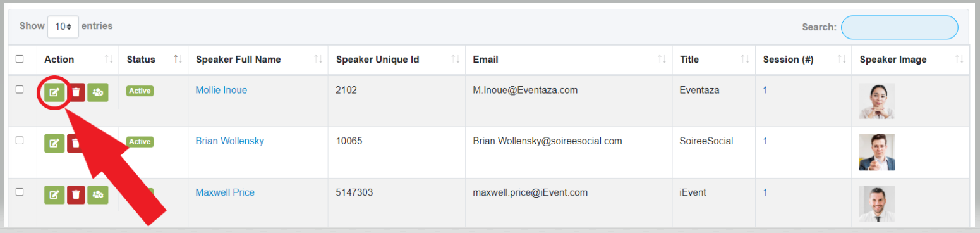Click delete icon for Mollie Inoue
Image resolution: width=980 pixels, height=233 pixels.
point(76,92)
